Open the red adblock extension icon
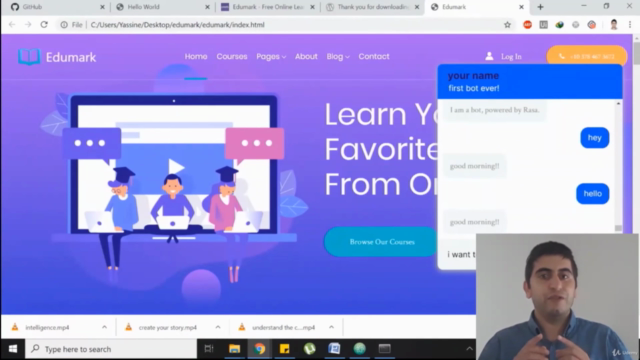Image resolution: width=640 pixels, height=360 pixels. (527, 25)
